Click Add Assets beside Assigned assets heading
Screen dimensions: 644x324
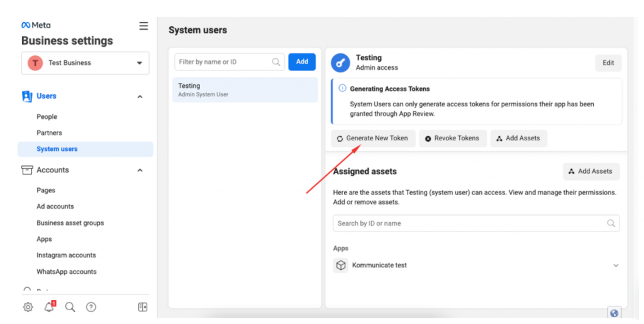point(591,171)
